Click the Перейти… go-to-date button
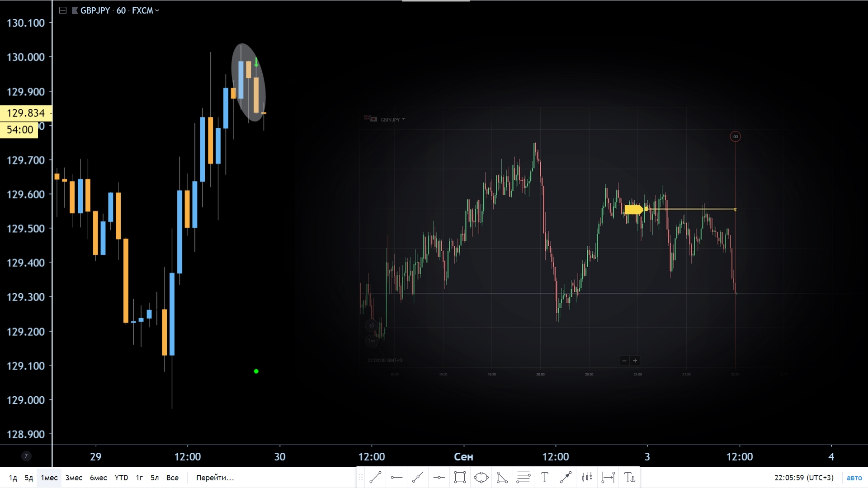Viewport: 868px width, 488px height. point(215,478)
